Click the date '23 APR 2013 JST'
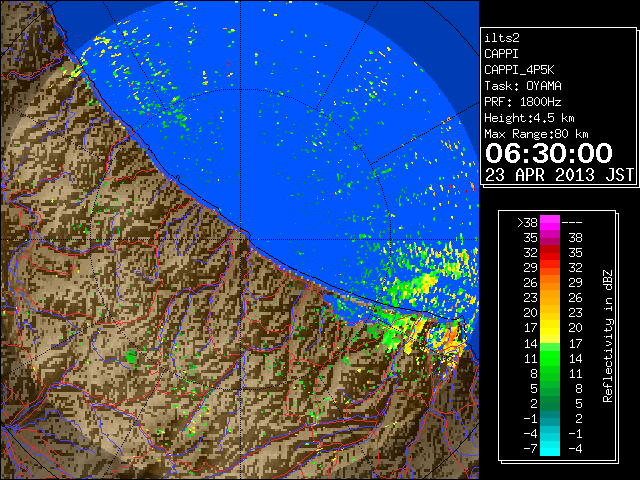Image resolution: width=640 pixels, height=480 pixels. (x=559, y=175)
